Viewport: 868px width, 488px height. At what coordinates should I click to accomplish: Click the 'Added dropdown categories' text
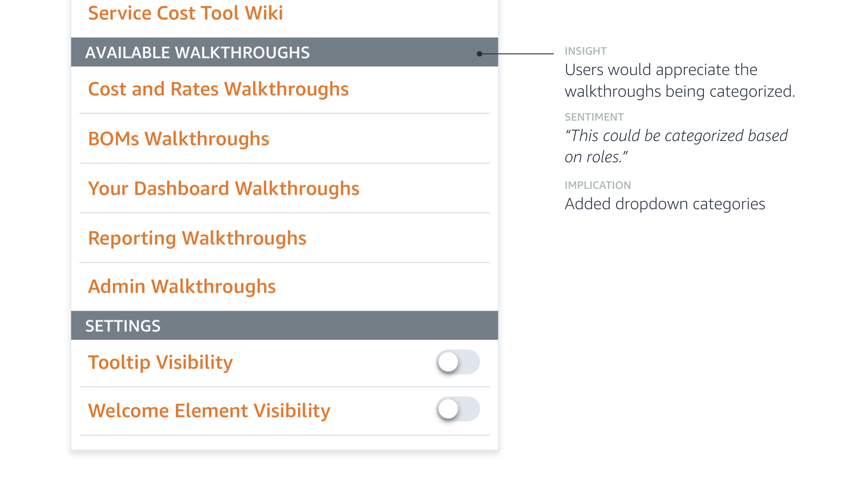coord(665,204)
